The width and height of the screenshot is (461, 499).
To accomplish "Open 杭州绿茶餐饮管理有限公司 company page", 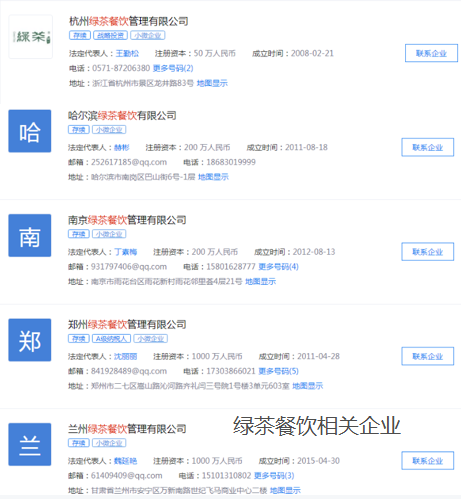I will (129, 21).
